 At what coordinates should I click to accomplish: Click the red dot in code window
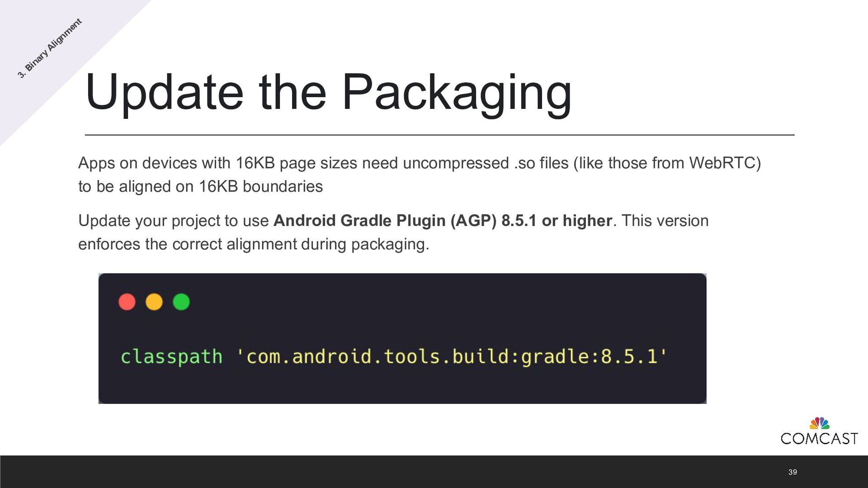(x=127, y=302)
